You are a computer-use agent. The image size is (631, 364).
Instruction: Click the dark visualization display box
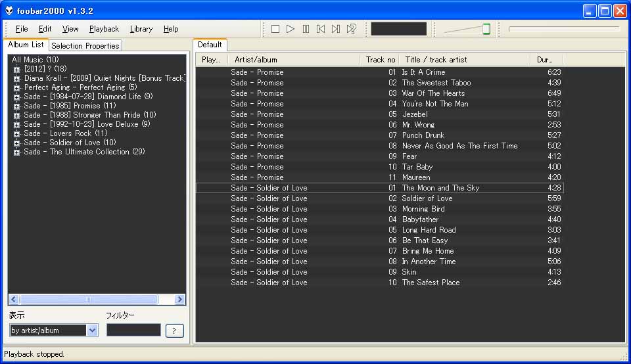pos(398,29)
